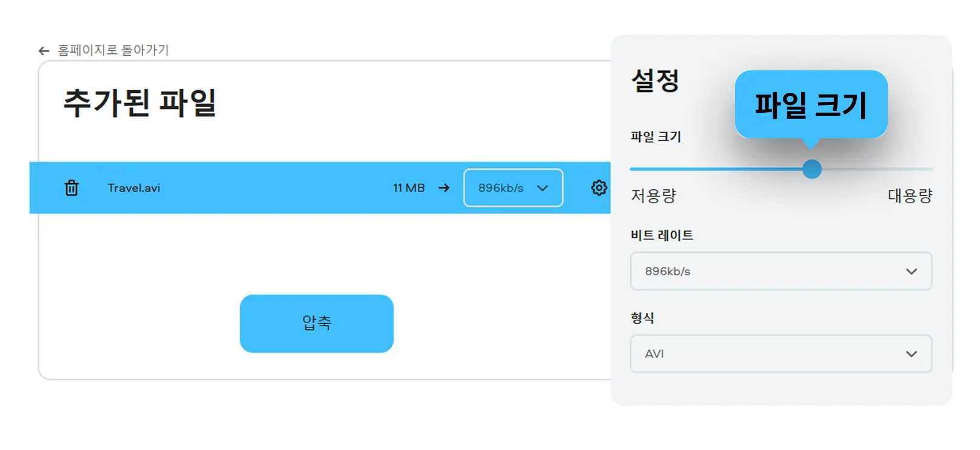This screenshot has width=980, height=450.
Task: Open settings with the gear icon
Action: click(x=599, y=188)
